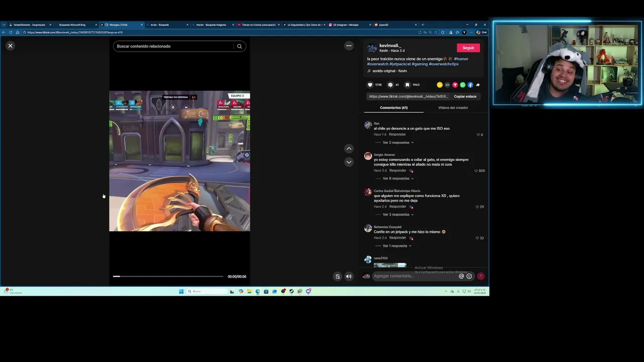The width and height of the screenshot is (644, 362).
Task: Open the Windows Start menu
Action: point(181,291)
